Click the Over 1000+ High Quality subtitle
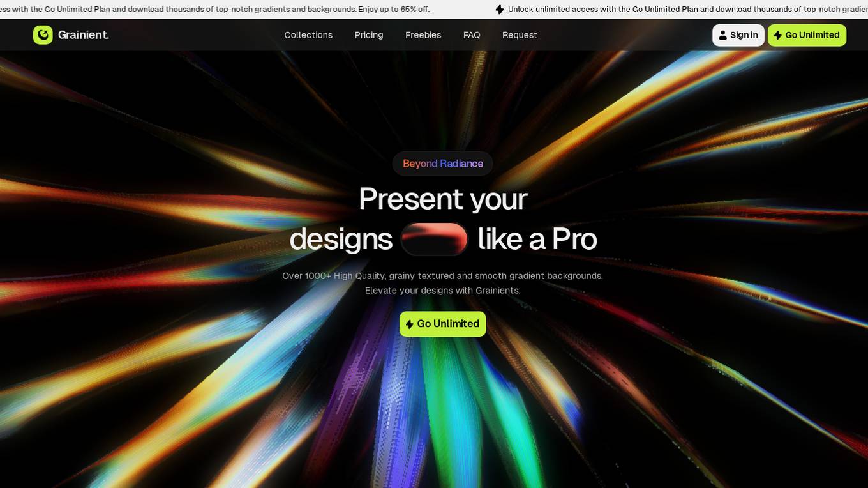Image resolution: width=868 pixels, height=488 pixels. pos(443,283)
